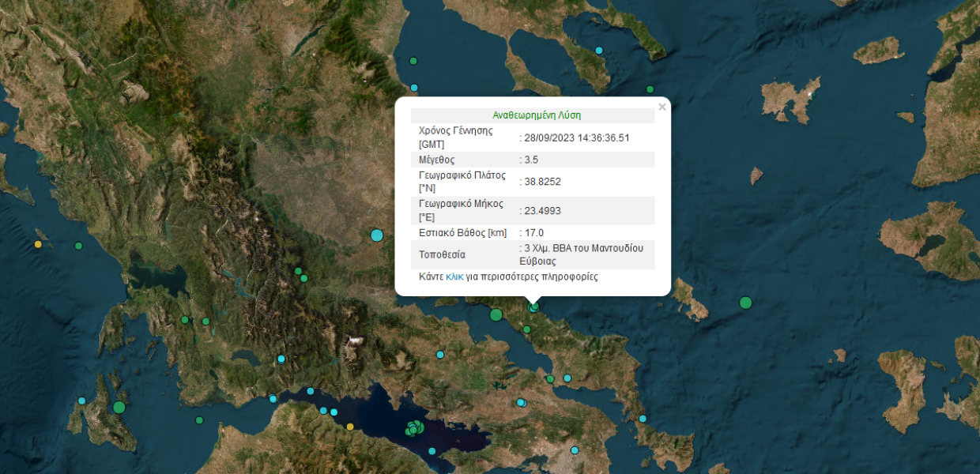Click the Μέγεθος label
Screen dimensions: 980x474
pyautogui.click(x=436, y=160)
